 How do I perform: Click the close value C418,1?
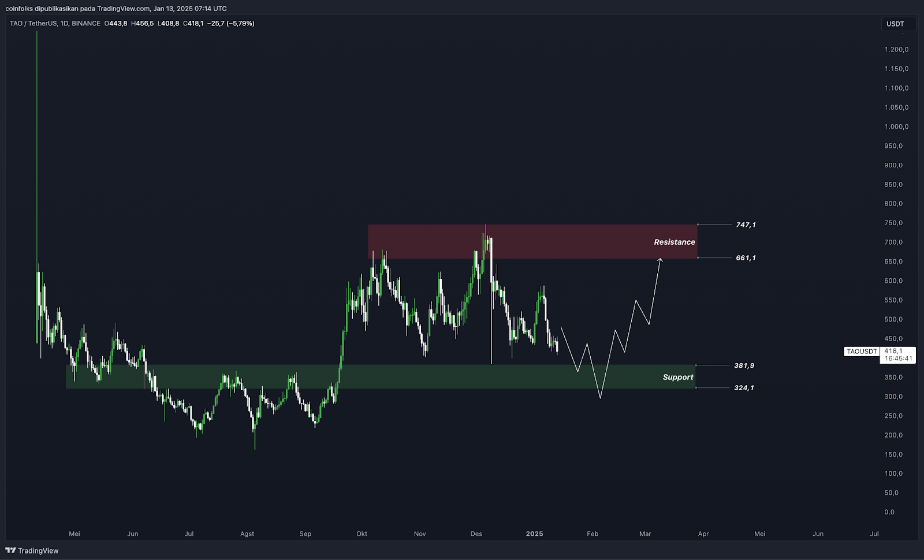[x=193, y=24]
